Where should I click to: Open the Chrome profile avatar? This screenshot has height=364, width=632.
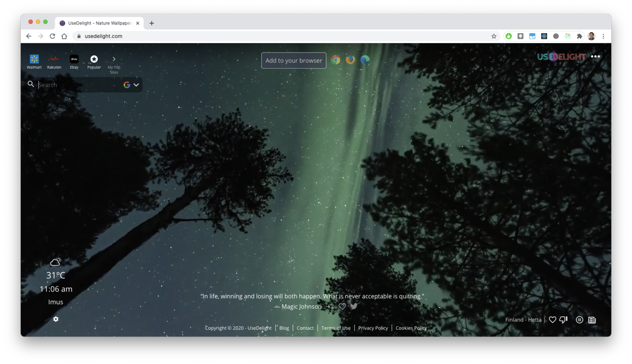click(x=591, y=36)
